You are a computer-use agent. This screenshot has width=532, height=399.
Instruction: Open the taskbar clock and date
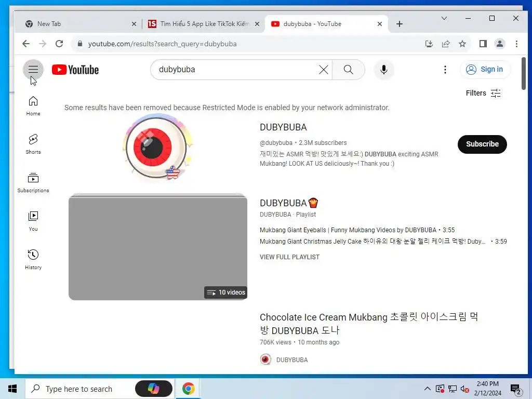click(487, 389)
